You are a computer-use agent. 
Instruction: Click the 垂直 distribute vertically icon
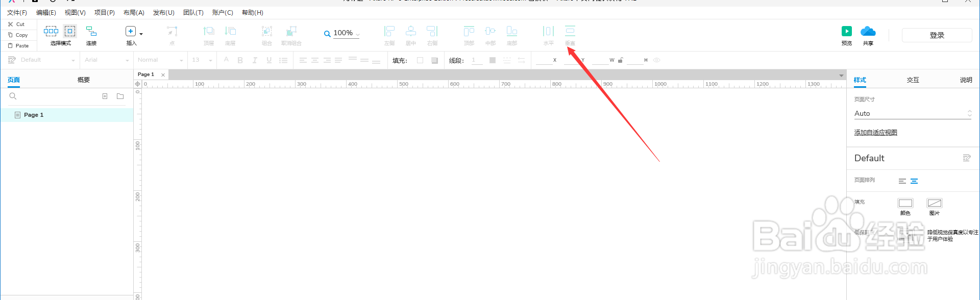pos(570,31)
